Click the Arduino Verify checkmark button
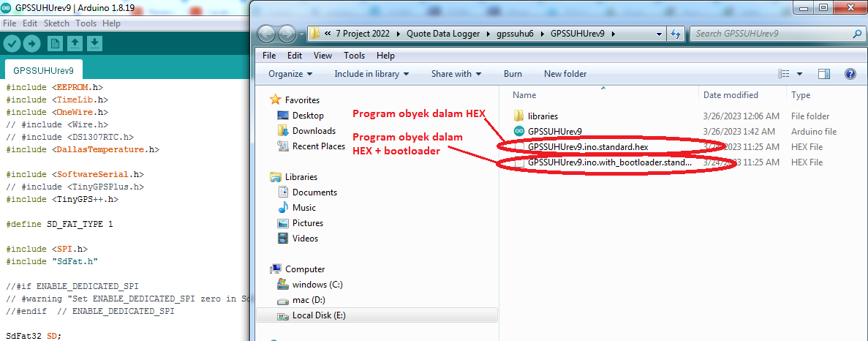 click(12, 44)
